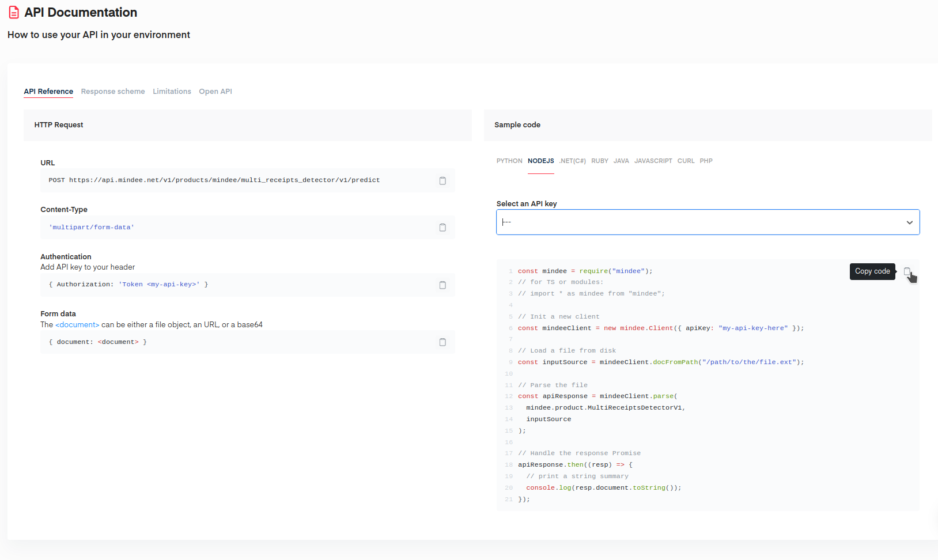Go to the Open API tab
Image resolution: width=938 pixels, height=560 pixels.
coord(215,92)
